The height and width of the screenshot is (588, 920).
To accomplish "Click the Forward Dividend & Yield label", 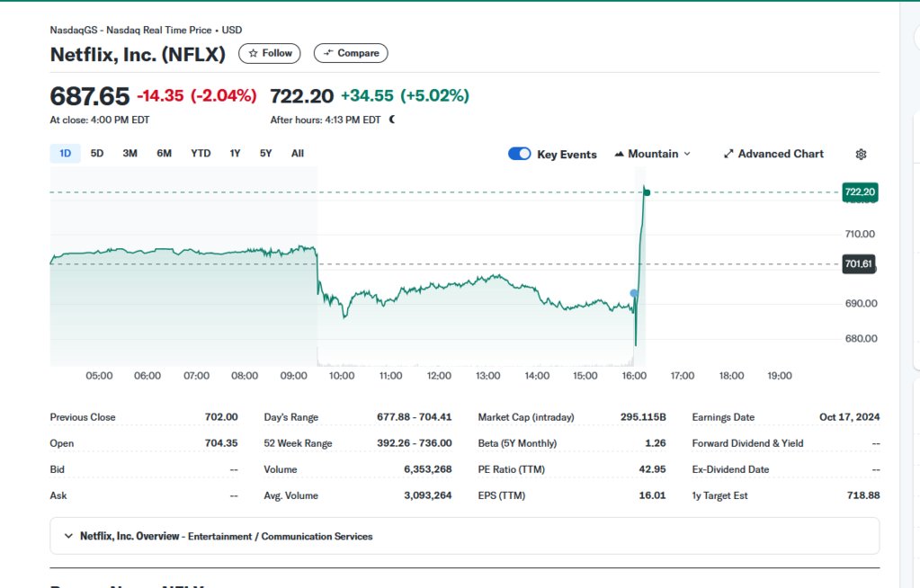I will (x=747, y=443).
